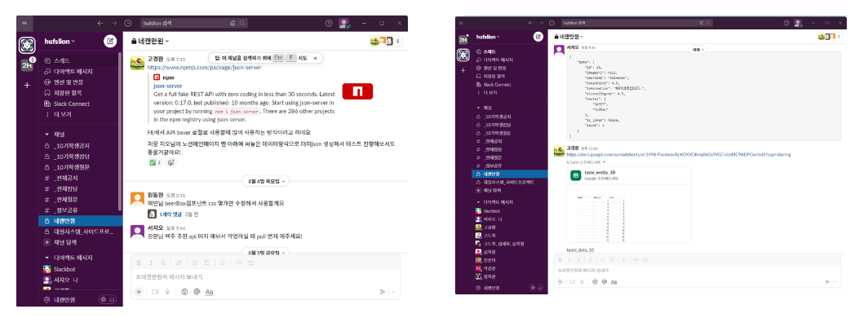
Task: Select hufslion workspace icon in left window
Action: pos(27,45)
